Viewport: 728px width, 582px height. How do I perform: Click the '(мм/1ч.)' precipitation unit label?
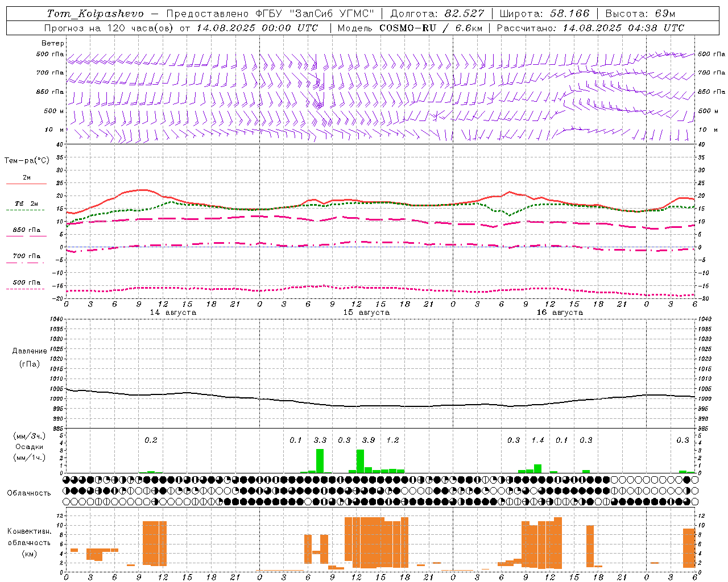coord(30,458)
